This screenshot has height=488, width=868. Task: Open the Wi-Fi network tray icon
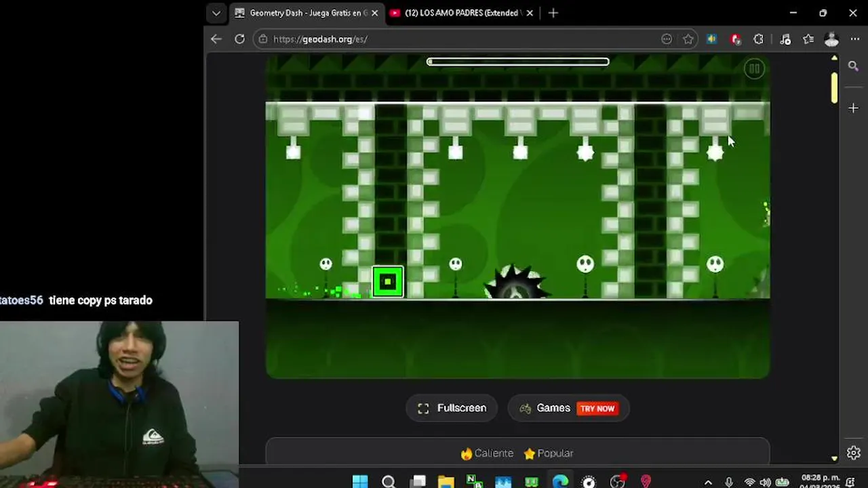tap(749, 483)
